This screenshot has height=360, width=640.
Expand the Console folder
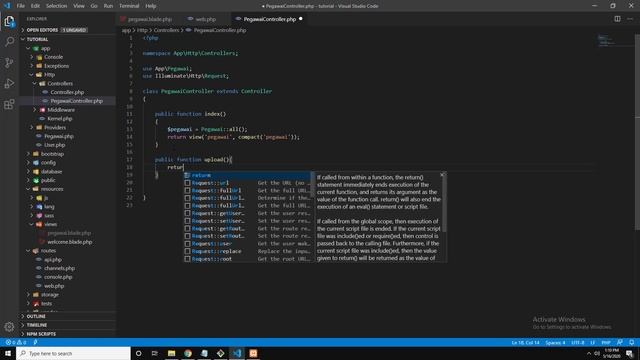[53, 57]
